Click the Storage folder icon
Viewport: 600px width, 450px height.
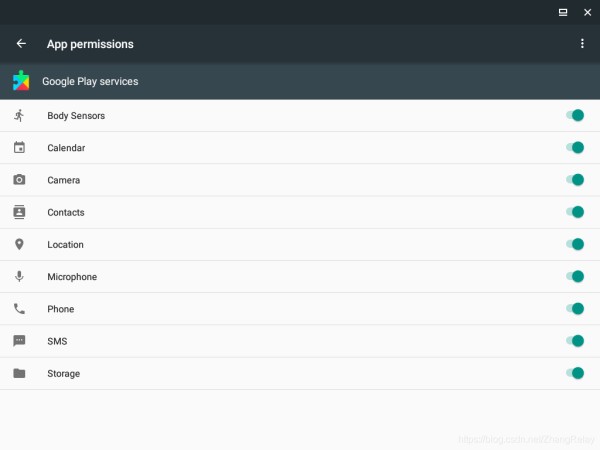(19, 373)
